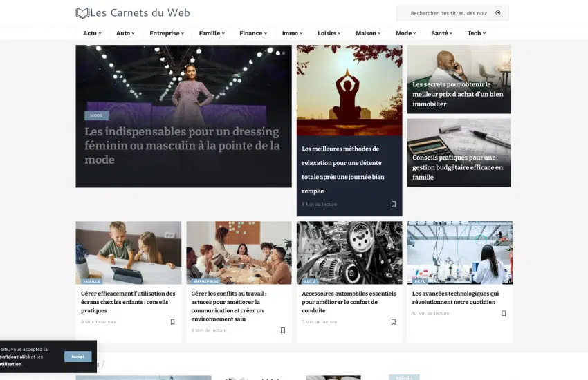
Task: Bookmark the workplace conflicts article
Action: pyautogui.click(x=283, y=330)
